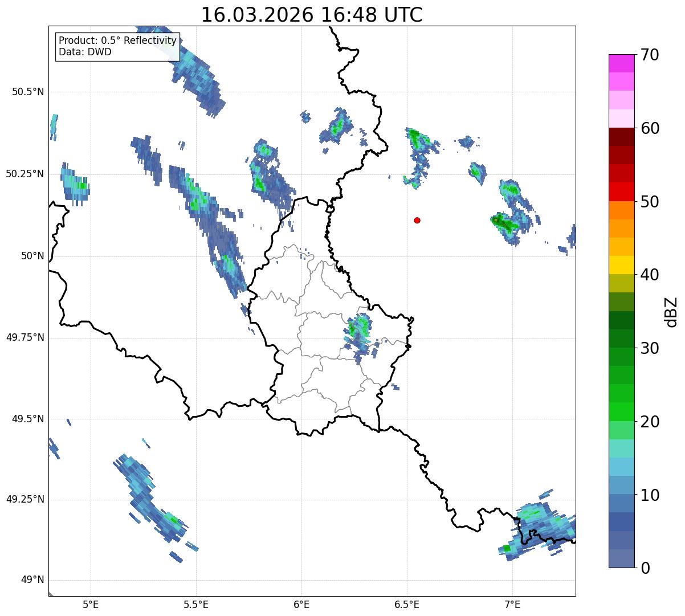The width and height of the screenshot is (685, 616).
Task: Click the 49°N latitude label
Action: click(x=32, y=580)
